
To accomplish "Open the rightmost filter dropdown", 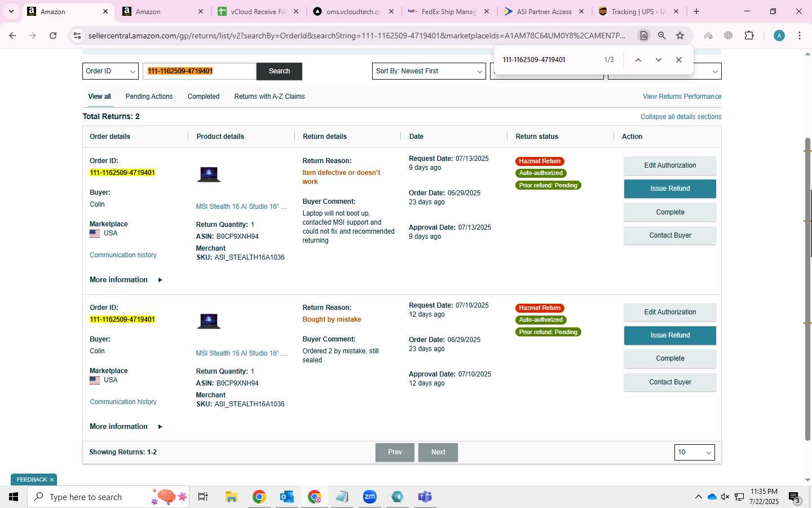I will tap(664, 71).
